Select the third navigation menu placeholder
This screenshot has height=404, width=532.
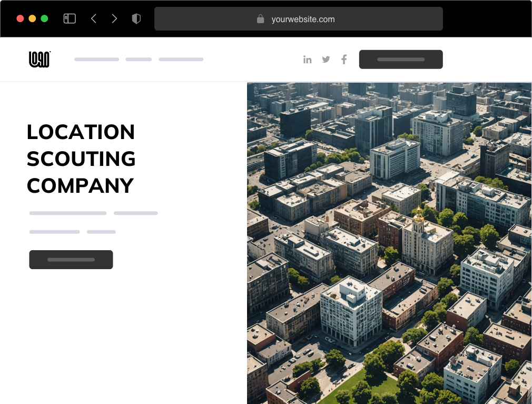(181, 60)
